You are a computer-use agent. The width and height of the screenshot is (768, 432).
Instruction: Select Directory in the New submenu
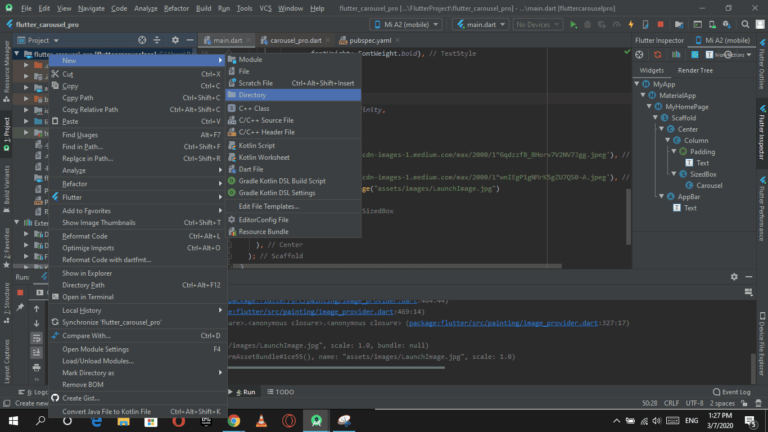coord(252,95)
